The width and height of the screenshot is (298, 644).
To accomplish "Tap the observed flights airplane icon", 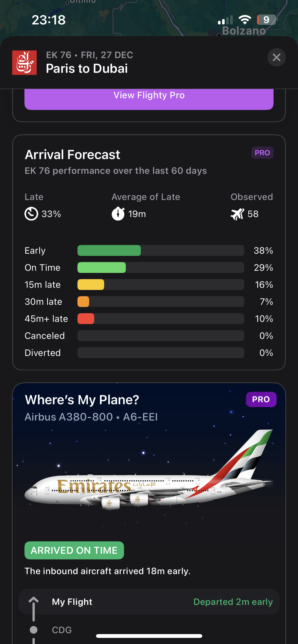I will (237, 214).
